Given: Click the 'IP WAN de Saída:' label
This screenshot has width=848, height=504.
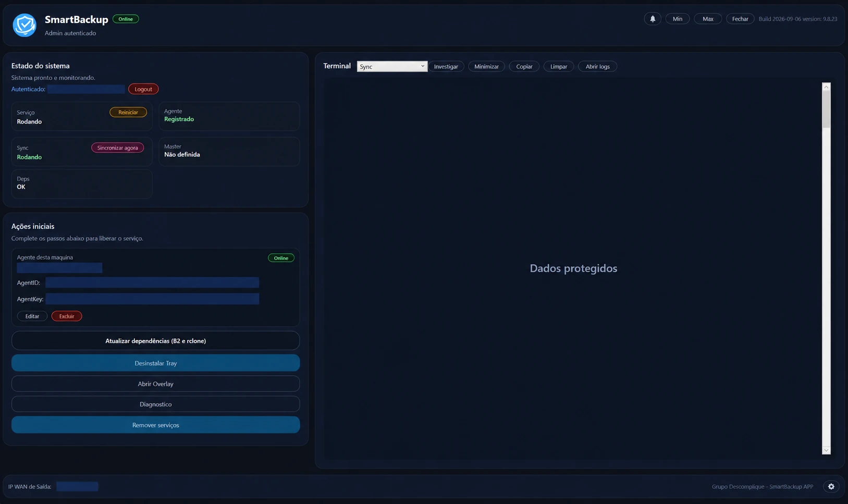Looking at the screenshot, I should (x=30, y=487).
